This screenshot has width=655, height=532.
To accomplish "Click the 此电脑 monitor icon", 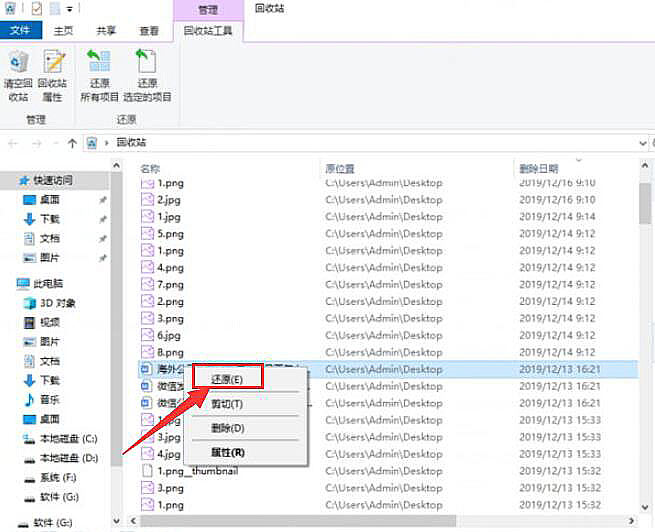I will [x=23, y=284].
